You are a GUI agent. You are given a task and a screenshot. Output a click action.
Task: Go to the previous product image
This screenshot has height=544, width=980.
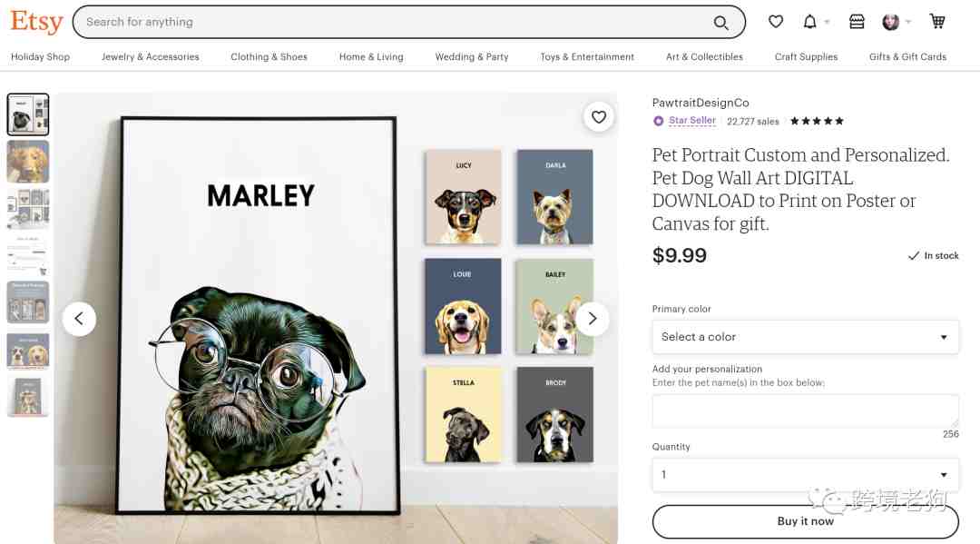coord(79,319)
